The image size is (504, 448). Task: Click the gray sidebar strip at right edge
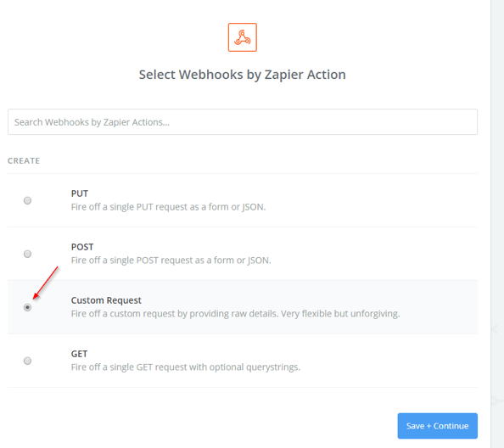tap(497, 224)
